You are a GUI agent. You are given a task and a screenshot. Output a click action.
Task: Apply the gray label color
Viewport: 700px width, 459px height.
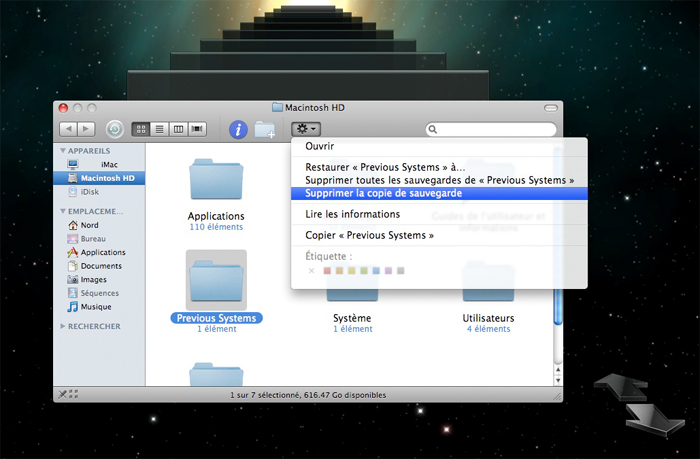(401, 271)
